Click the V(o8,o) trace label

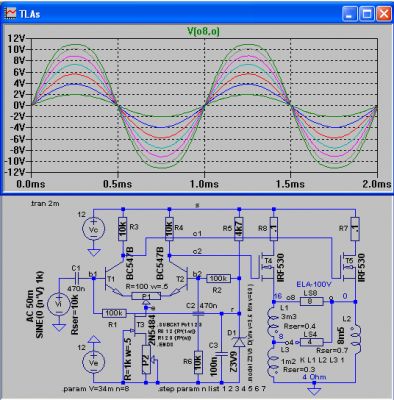tap(203, 31)
